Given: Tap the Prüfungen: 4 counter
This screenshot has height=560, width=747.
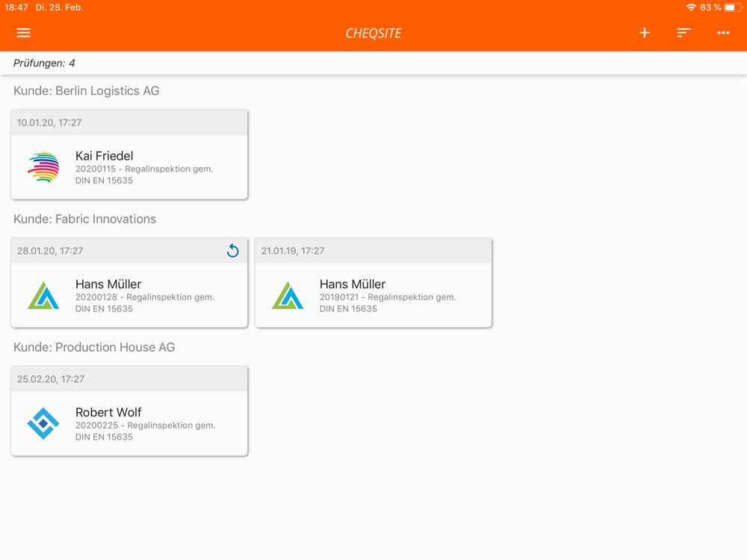Looking at the screenshot, I should pyautogui.click(x=44, y=63).
